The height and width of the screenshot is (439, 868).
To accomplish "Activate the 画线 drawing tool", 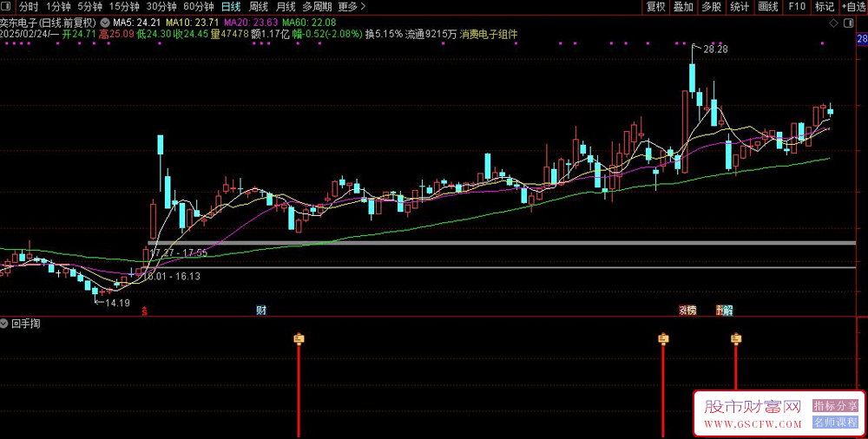I will click(768, 7).
